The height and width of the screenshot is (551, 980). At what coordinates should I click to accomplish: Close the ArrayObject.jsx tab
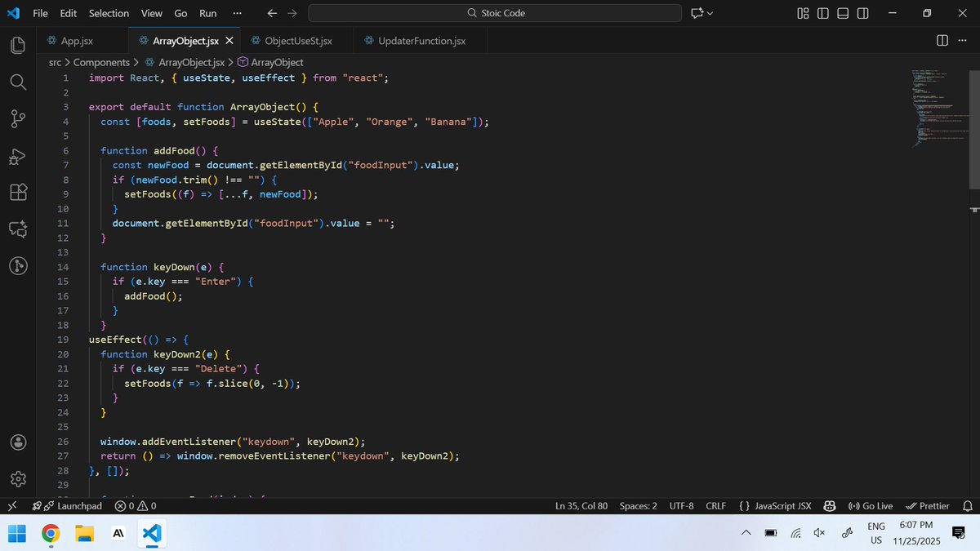click(x=229, y=41)
